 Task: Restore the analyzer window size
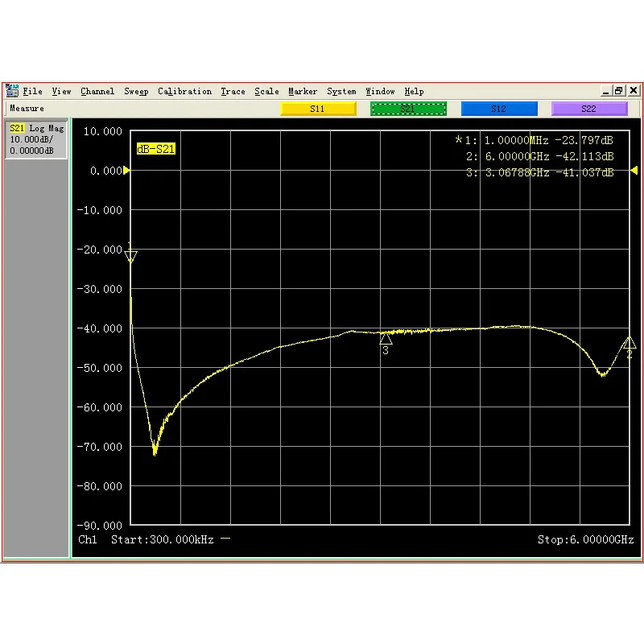pyautogui.click(x=618, y=91)
